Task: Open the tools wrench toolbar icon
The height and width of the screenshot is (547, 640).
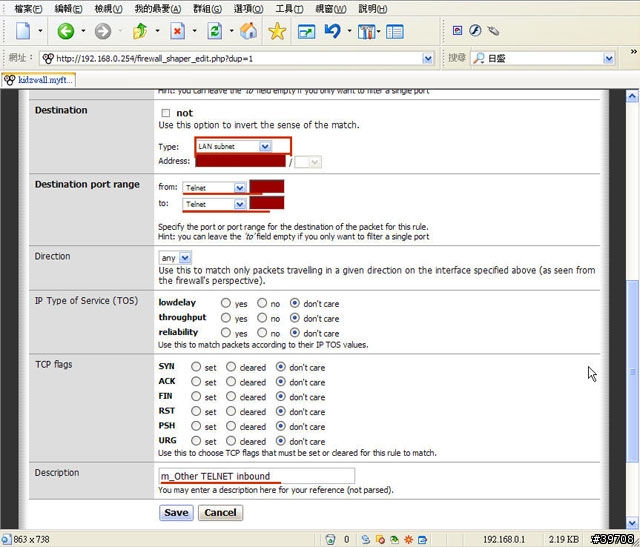Action: pos(366,31)
